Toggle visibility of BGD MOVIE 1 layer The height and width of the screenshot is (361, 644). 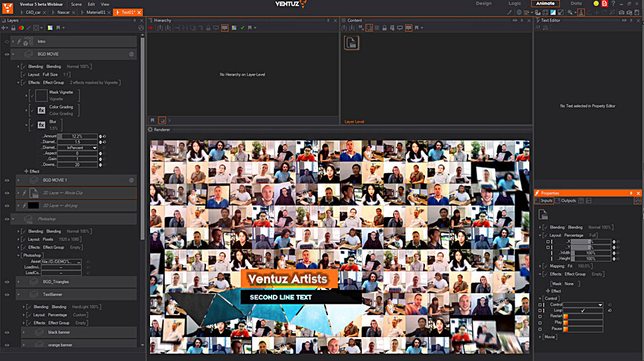(7, 180)
